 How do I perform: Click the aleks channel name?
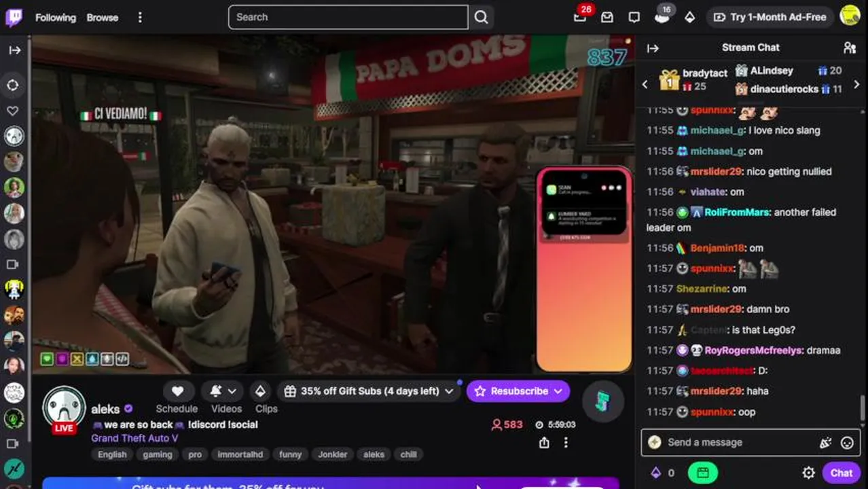(105, 410)
